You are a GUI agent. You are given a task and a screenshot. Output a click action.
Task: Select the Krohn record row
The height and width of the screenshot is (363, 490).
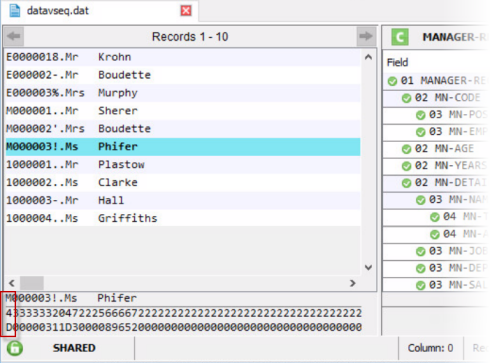[183, 57]
